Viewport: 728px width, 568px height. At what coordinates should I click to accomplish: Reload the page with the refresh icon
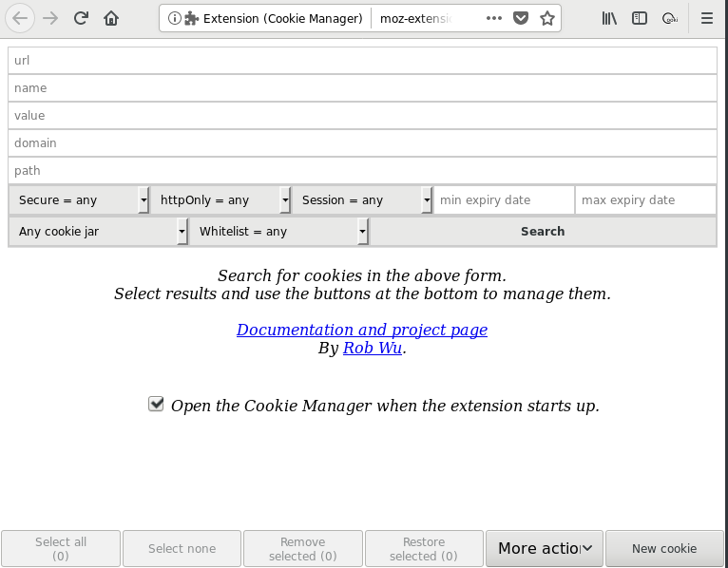pyautogui.click(x=81, y=19)
